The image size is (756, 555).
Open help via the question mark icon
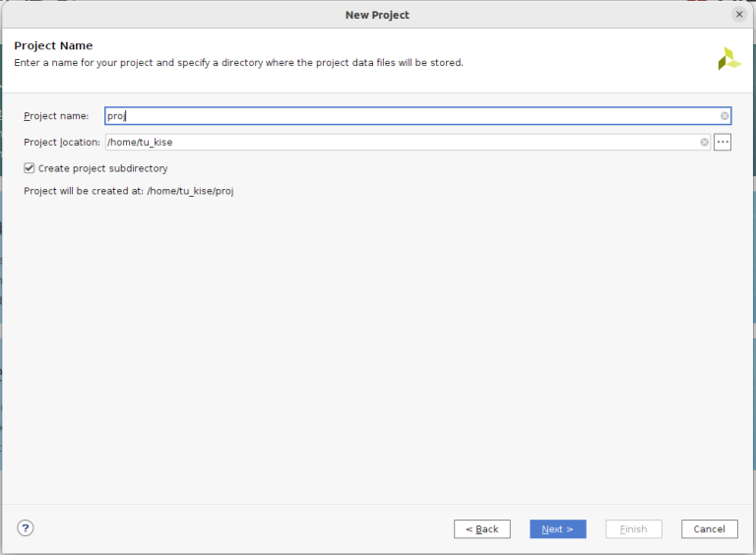[x=26, y=528]
